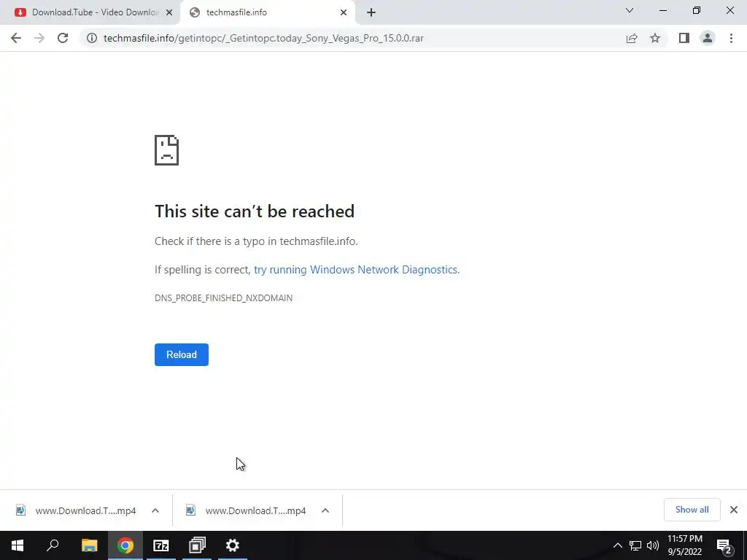Click the address bar URL field
This screenshot has width=747, height=560.
(263, 38)
